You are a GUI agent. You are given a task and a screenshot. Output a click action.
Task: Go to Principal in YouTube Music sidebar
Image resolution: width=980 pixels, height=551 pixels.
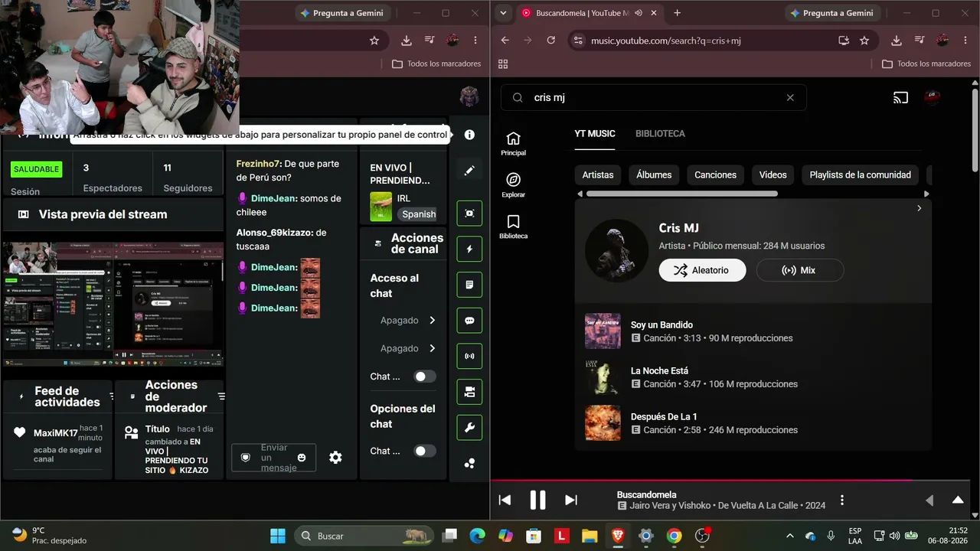coord(513,143)
